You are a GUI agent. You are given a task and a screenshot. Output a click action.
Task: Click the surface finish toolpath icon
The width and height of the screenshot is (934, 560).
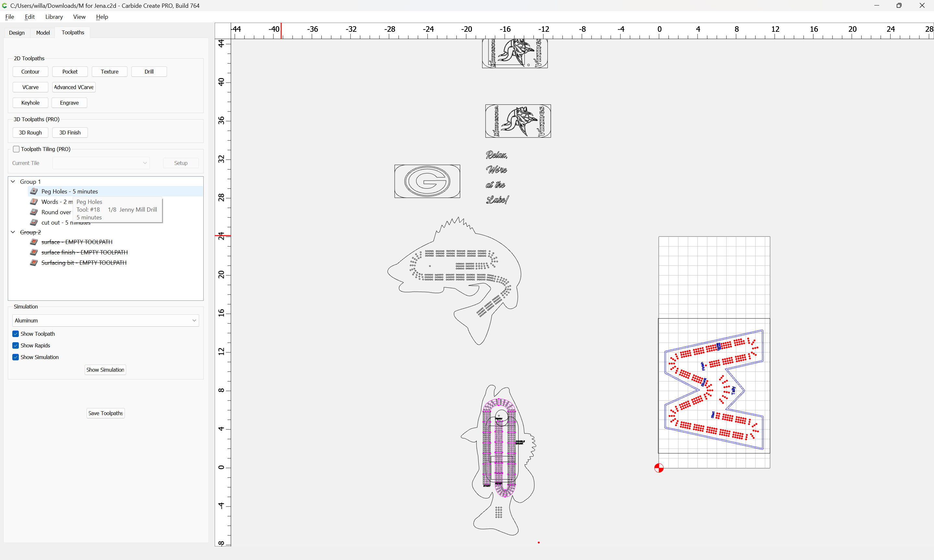[x=34, y=252]
